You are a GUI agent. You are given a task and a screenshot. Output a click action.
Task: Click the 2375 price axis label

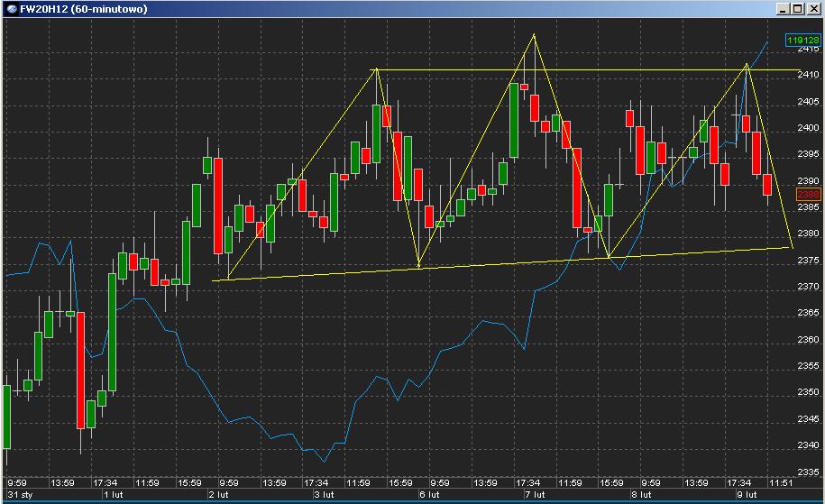(x=808, y=260)
